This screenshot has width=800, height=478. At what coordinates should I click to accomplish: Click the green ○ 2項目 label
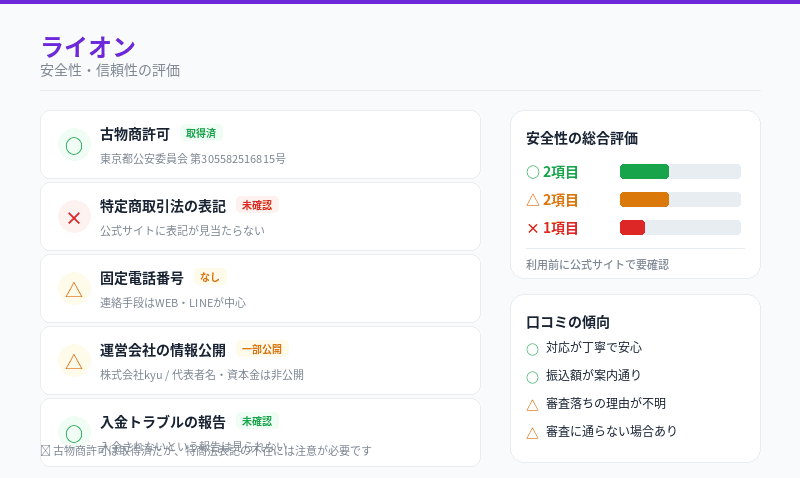552,172
